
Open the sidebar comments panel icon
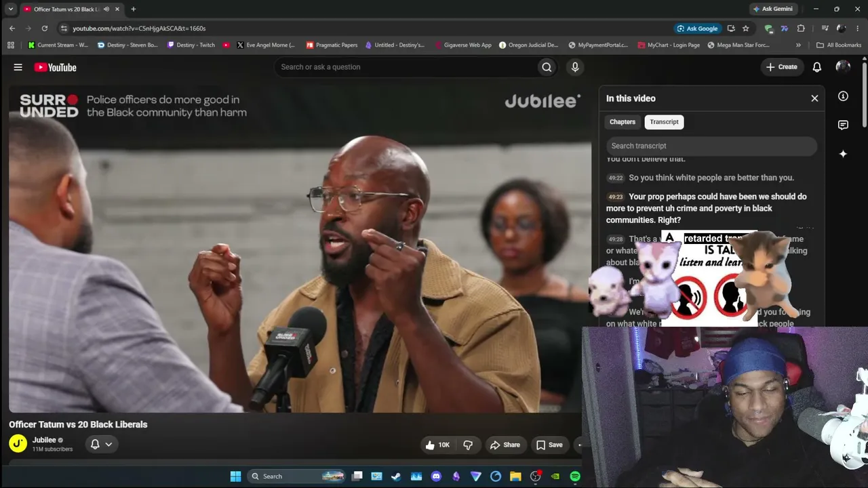(843, 125)
